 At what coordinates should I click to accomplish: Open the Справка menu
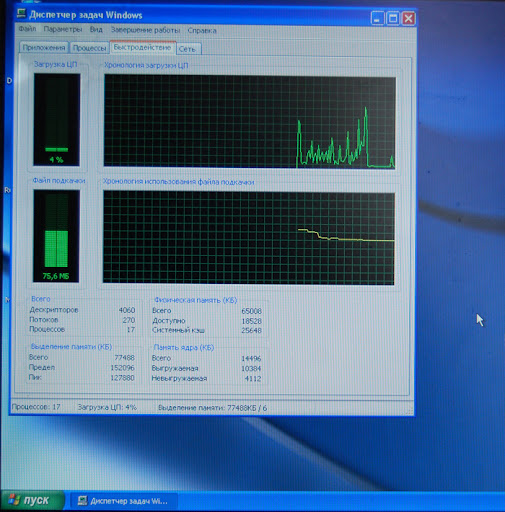point(202,30)
